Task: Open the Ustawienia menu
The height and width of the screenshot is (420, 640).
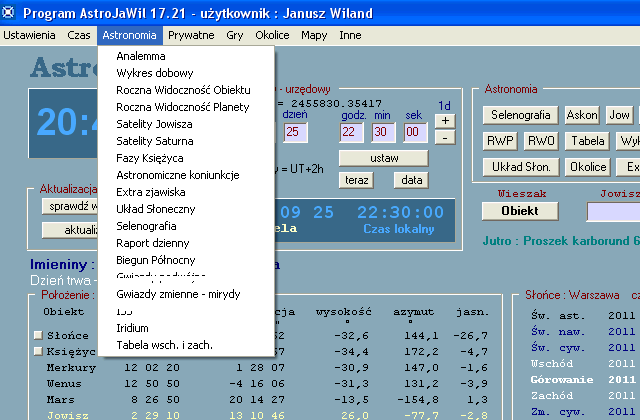Action: pos(29,36)
